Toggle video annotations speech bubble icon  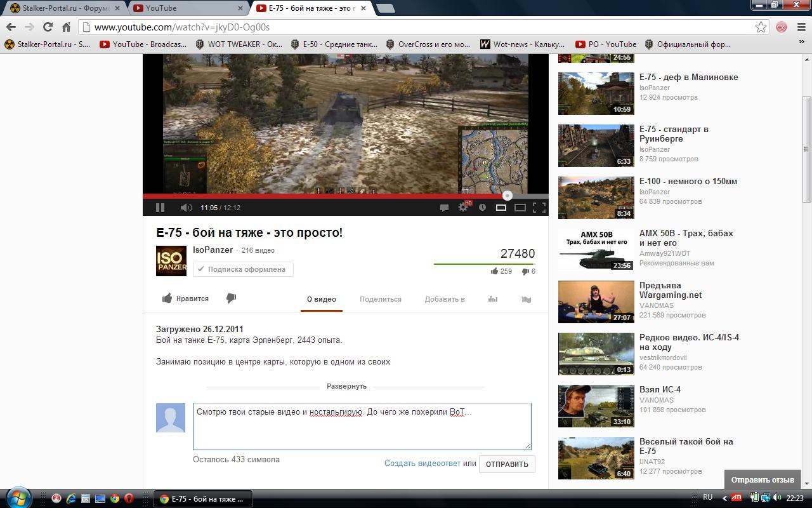(x=444, y=208)
